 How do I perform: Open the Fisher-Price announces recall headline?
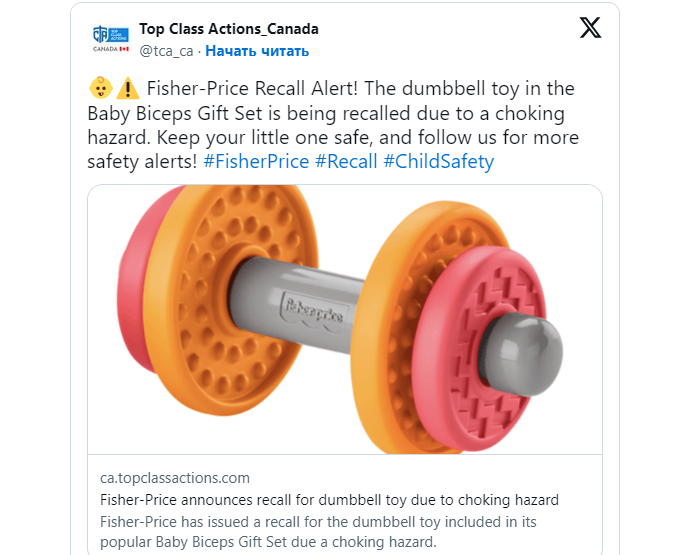click(329, 500)
